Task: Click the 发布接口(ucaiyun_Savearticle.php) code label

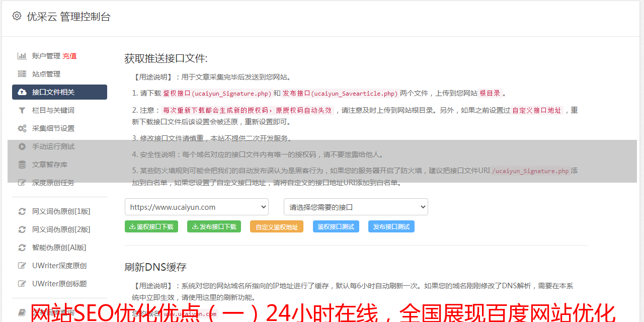Action: pyautogui.click(x=340, y=93)
